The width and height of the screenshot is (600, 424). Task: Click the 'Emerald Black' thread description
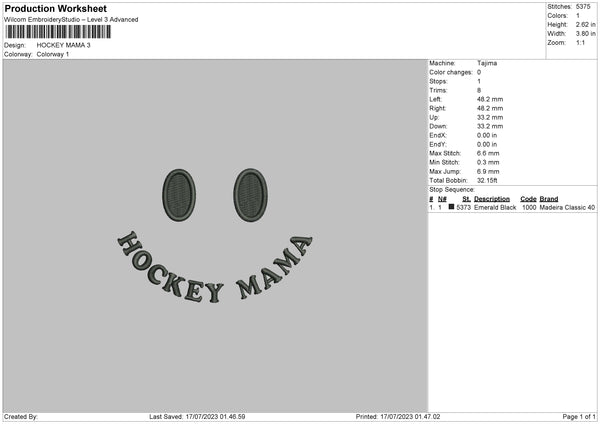[x=495, y=207]
